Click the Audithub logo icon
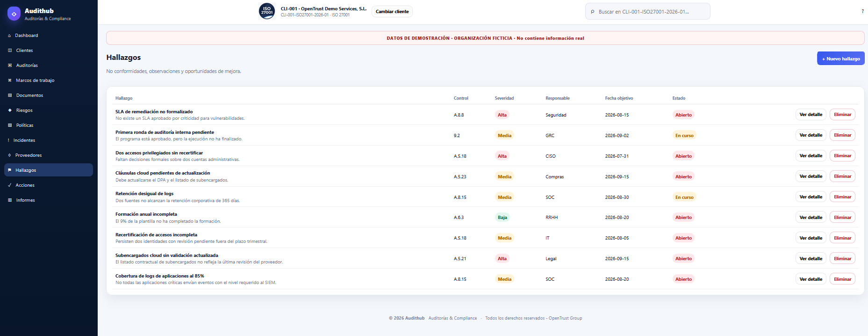 [14, 14]
